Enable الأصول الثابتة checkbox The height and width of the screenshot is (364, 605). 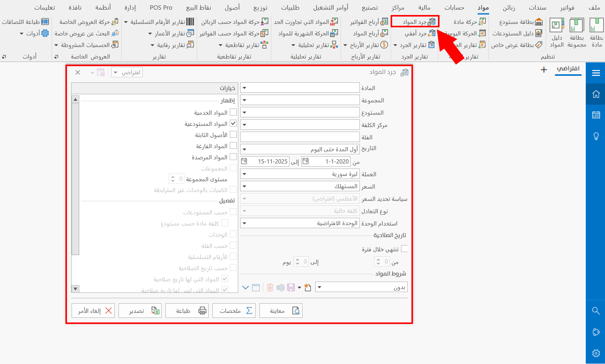pos(233,135)
